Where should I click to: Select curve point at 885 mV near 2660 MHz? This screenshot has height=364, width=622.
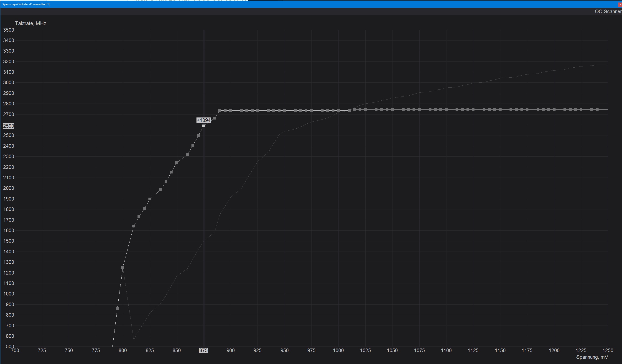coord(214,118)
